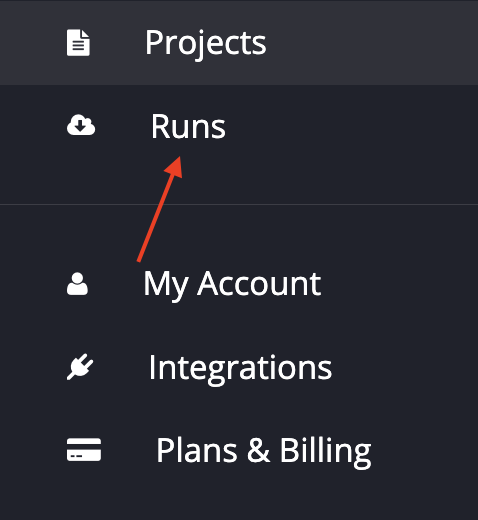Select the My Account person icon
This screenshot has width=478, height=520.
pos(77,284)
